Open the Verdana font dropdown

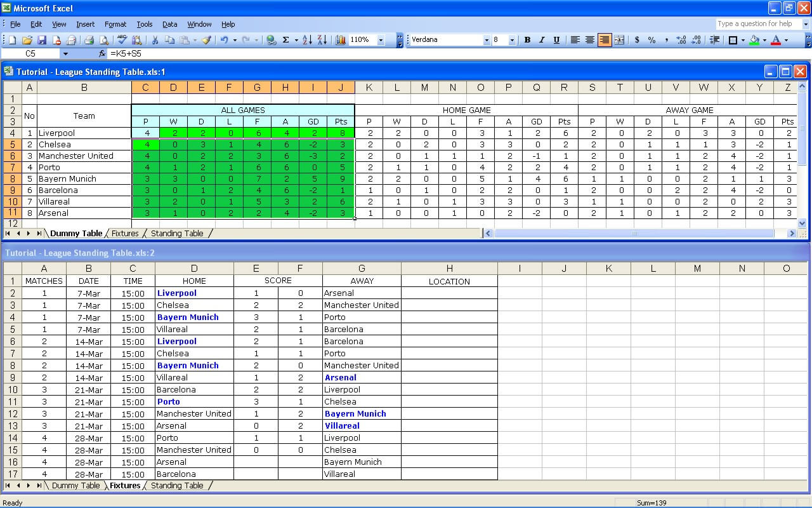click(x=487, y=39)
